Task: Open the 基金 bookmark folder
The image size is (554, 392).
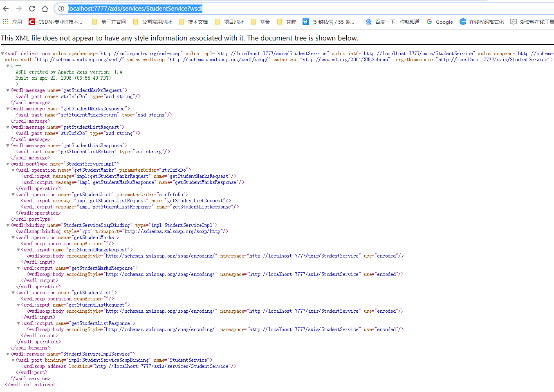Action: click(260, 22)
